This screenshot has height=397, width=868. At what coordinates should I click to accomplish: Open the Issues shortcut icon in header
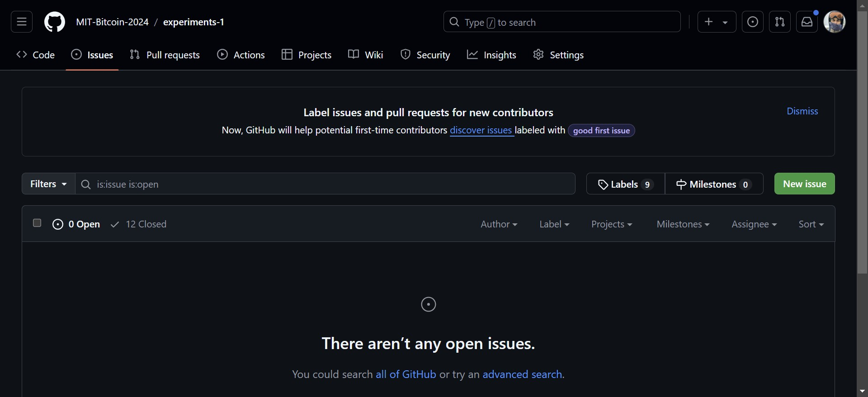point(752,22)
